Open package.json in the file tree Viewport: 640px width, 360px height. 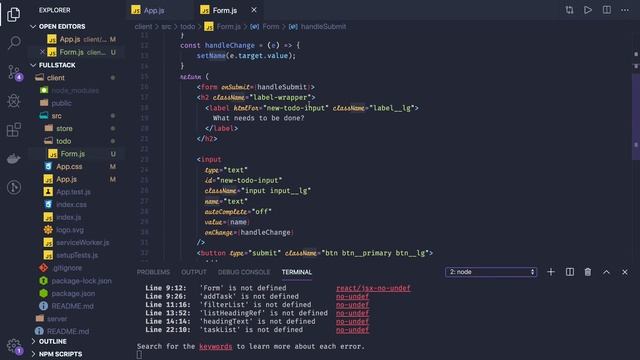tap(73, 293)
